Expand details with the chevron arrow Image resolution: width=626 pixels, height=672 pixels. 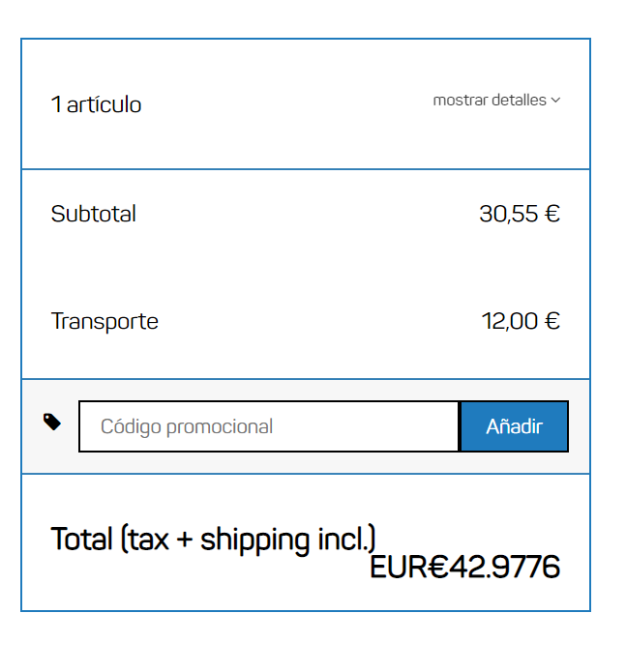tap(555, 101)
